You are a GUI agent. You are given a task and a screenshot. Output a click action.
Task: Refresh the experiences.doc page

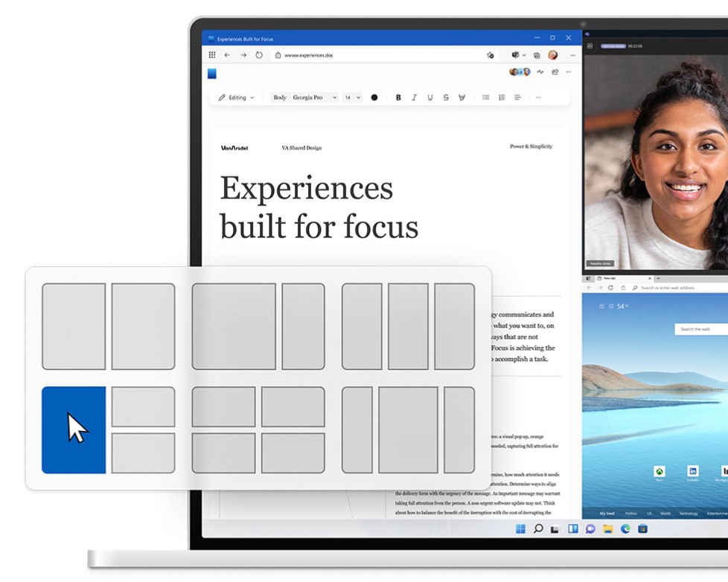tap(260, 54)
